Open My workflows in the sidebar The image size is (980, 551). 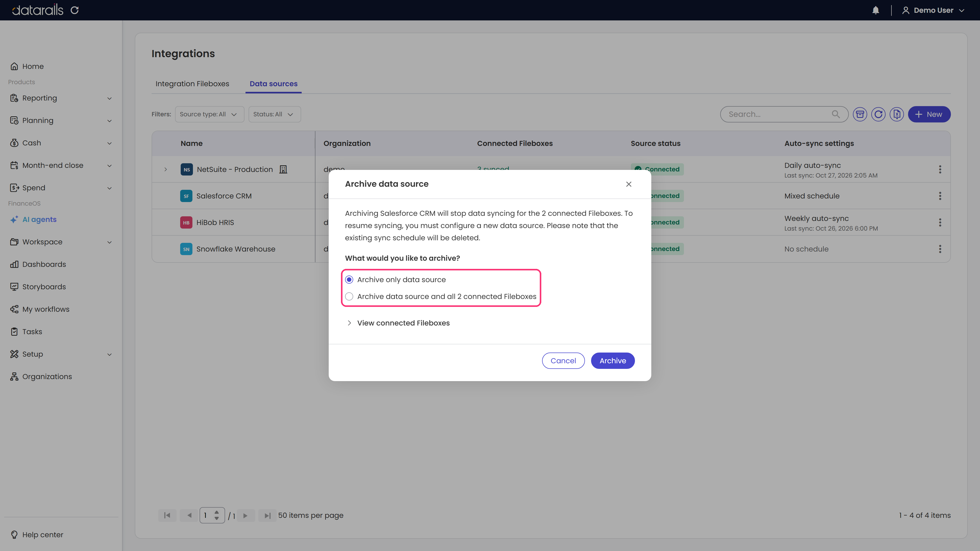(x=40, y=309)
